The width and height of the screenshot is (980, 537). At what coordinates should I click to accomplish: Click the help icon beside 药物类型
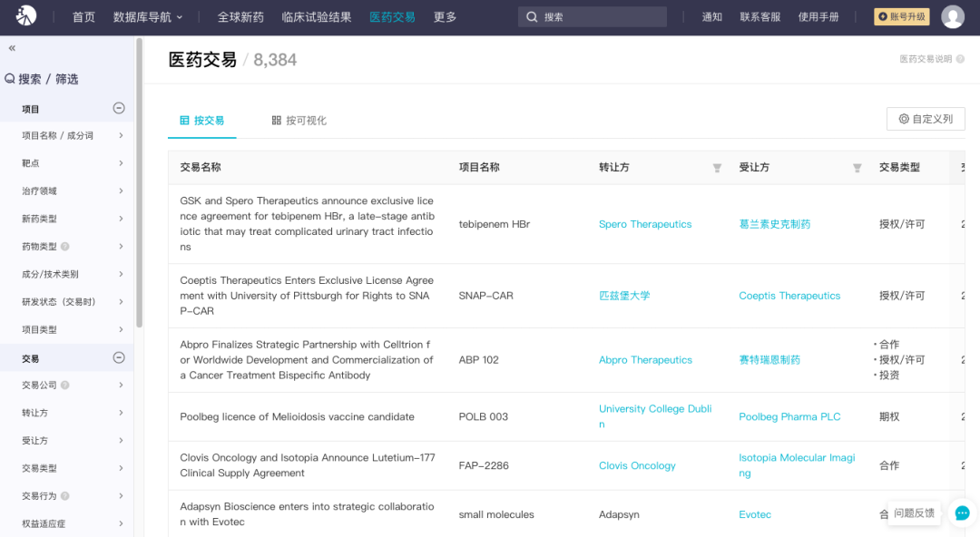pos(65,247)
